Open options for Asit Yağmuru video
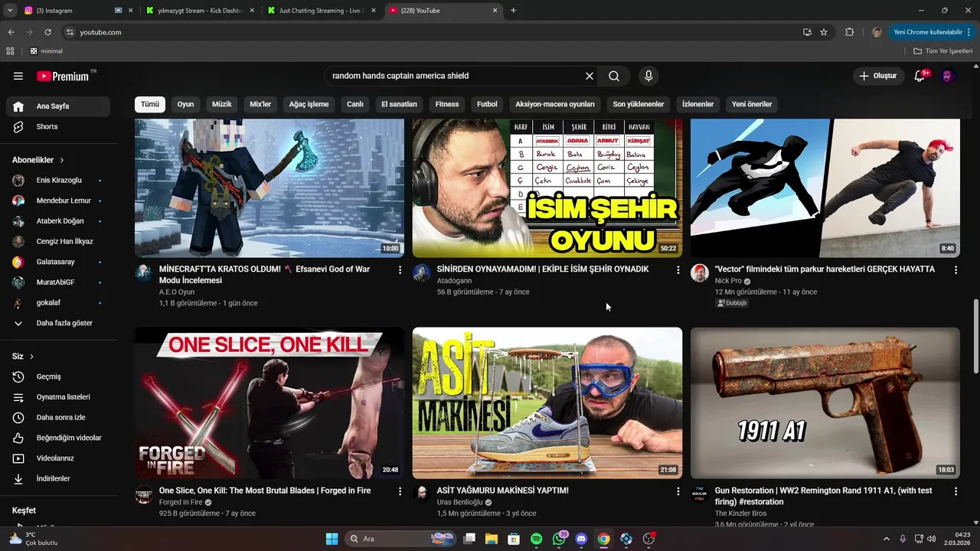The height and width of the screenshot is (551, 980). coord(678,491)
